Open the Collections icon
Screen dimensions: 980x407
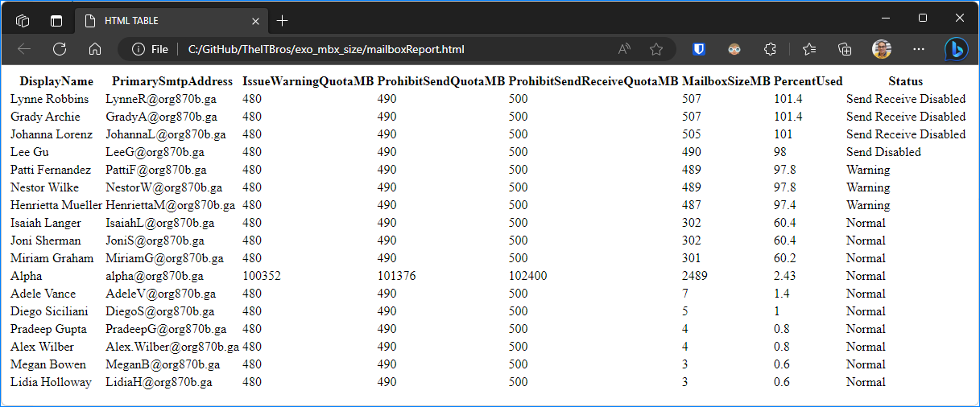pos(845,49)
